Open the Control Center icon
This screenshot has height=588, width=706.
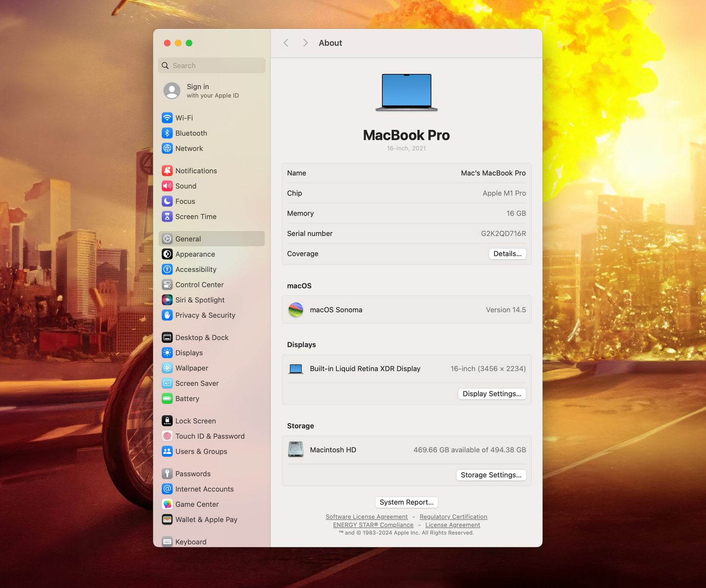click(167, 284)
